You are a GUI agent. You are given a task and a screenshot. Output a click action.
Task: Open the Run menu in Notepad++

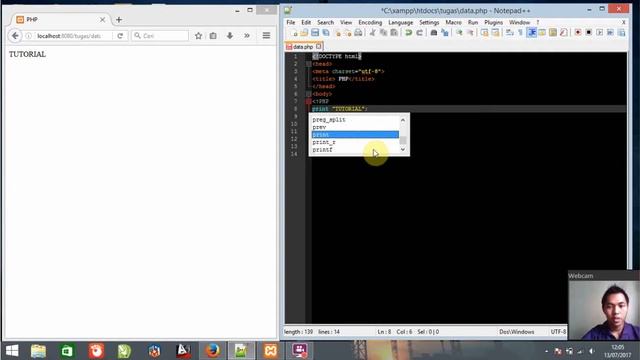coord(473,22)
